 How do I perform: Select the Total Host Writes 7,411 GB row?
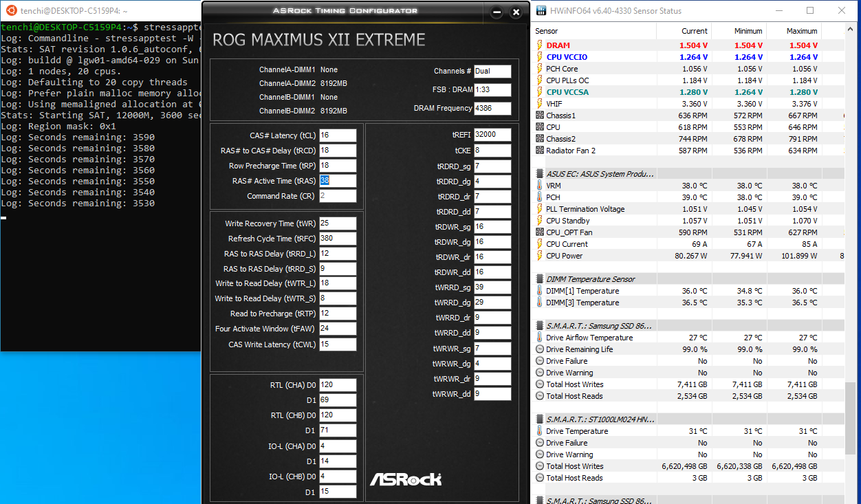tap(689, 384)
